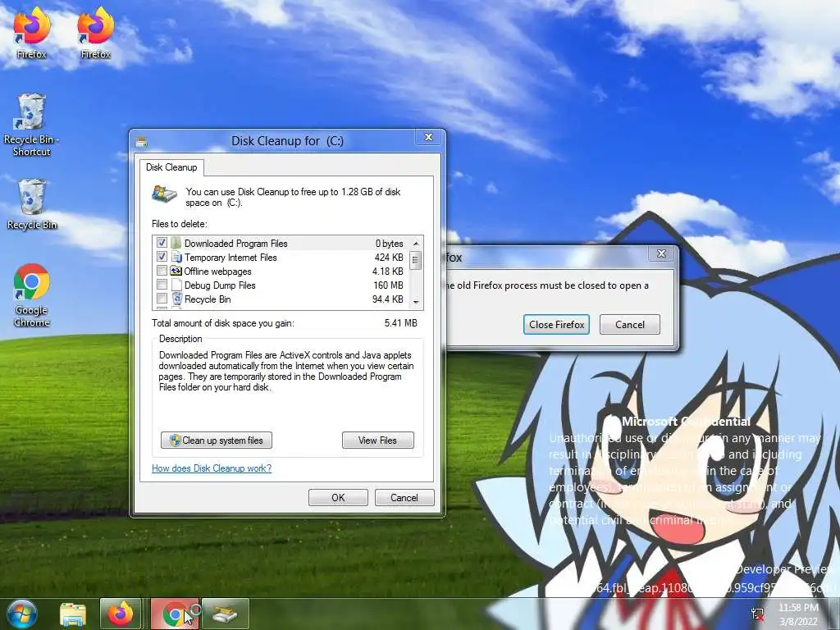Switch to Disk Cleanup taskbar button
This screenshot has width=840, height=630.
pos(226,614)
